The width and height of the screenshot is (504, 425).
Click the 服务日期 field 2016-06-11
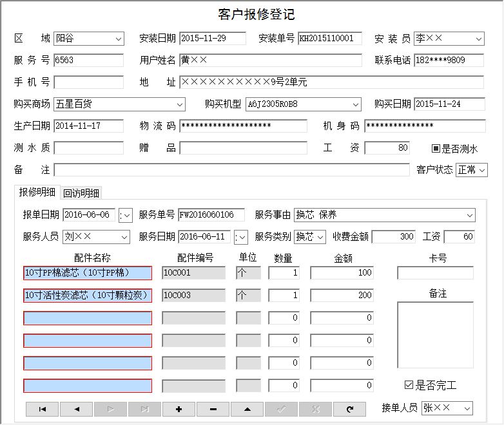pos(204,237)
